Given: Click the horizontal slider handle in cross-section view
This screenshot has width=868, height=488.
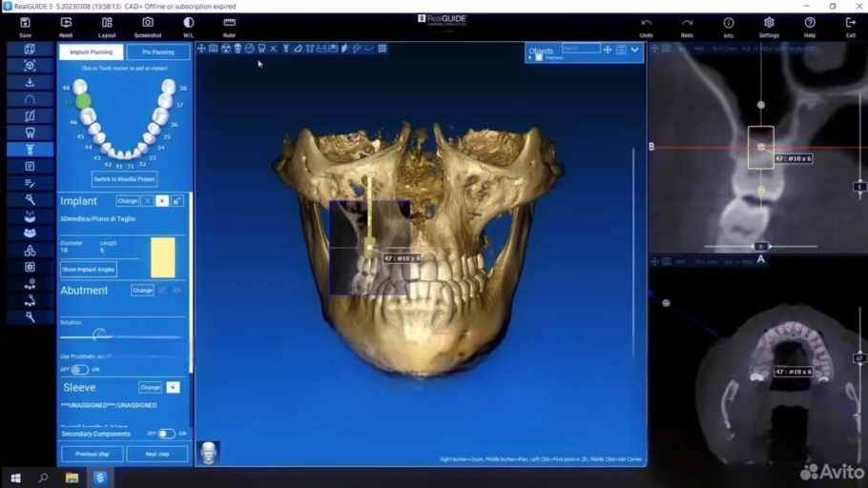Looking at the screenshot, I should (760, 246).
